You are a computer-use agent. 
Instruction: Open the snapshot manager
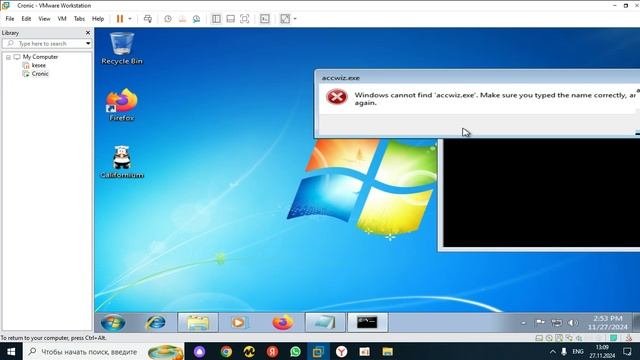(x=196, y=19)
